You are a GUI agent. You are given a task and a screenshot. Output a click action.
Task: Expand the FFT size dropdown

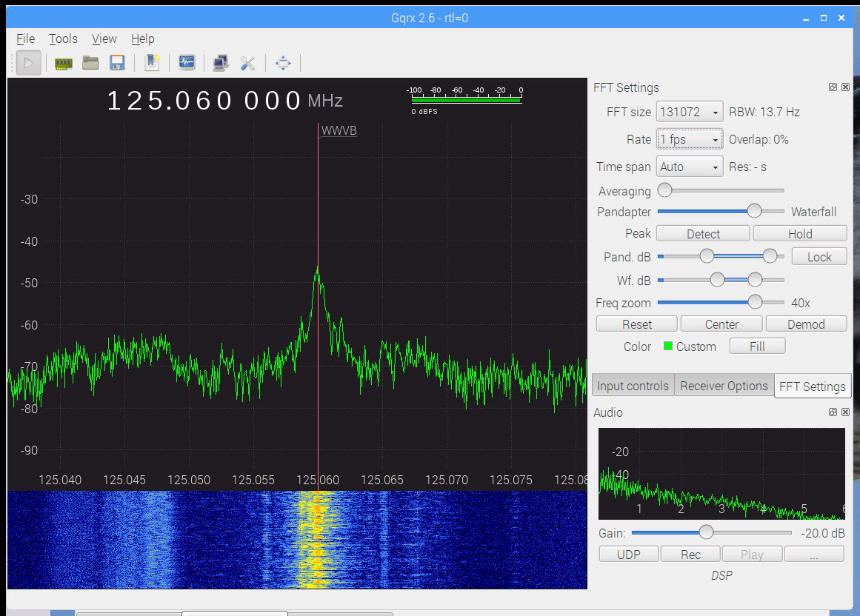click(690, 113)
